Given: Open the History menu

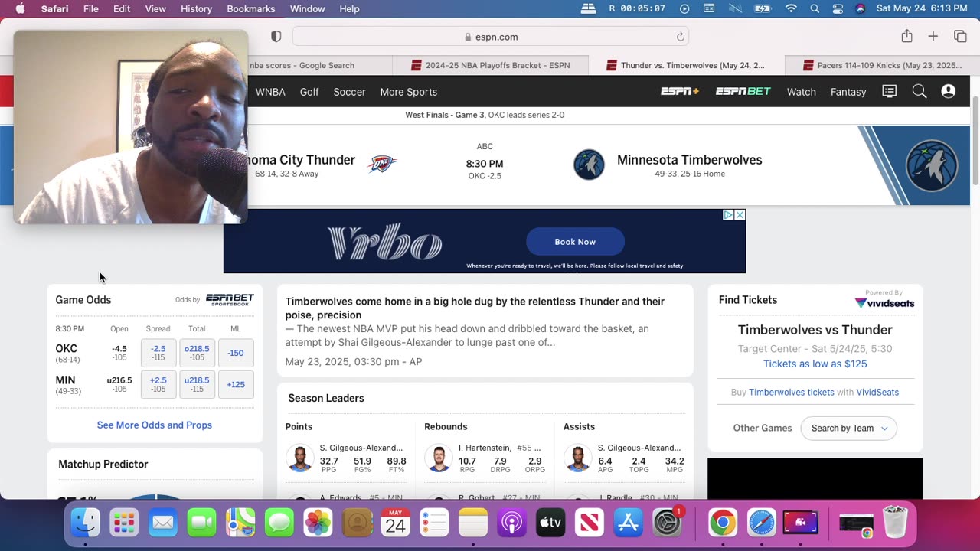Looking at the screenshot, I should (x=196, y=8).
